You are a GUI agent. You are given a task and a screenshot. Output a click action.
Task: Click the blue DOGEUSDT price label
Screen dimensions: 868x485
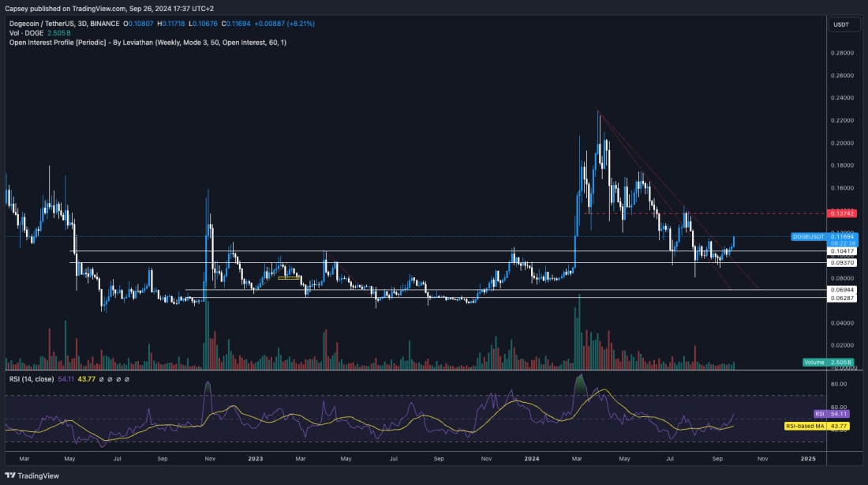pyautogui.click(x=809, y=235)
